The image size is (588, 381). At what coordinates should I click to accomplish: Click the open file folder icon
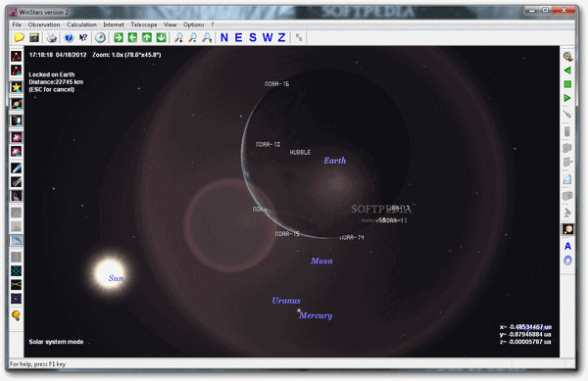tap(19, 37)
